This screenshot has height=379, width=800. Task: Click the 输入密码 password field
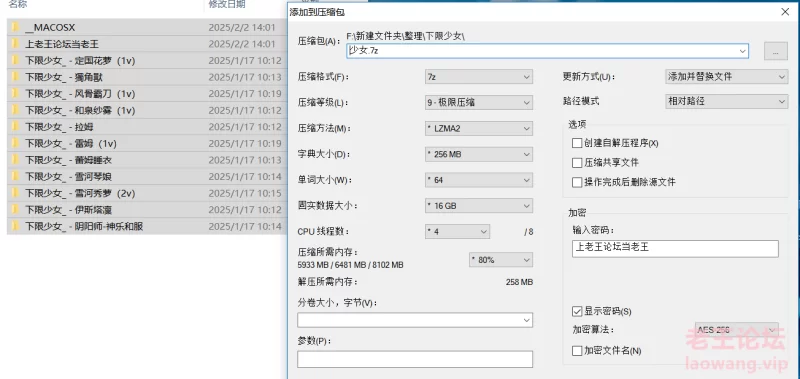point(675,248)
